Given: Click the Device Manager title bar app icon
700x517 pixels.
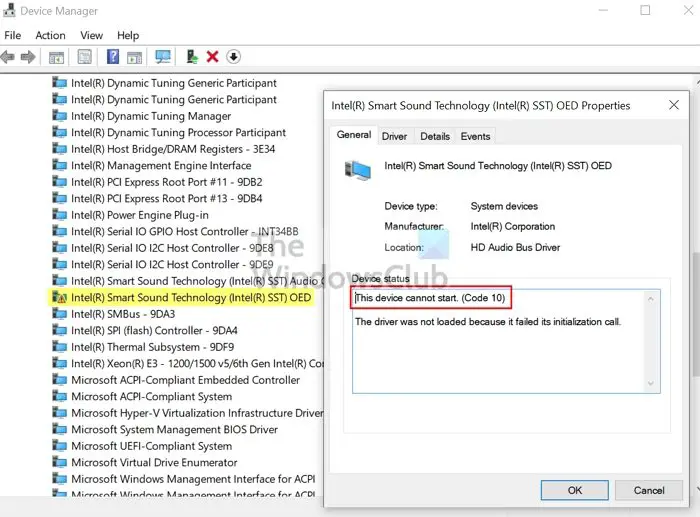Looking at the screenshot, I should (8, 10).
